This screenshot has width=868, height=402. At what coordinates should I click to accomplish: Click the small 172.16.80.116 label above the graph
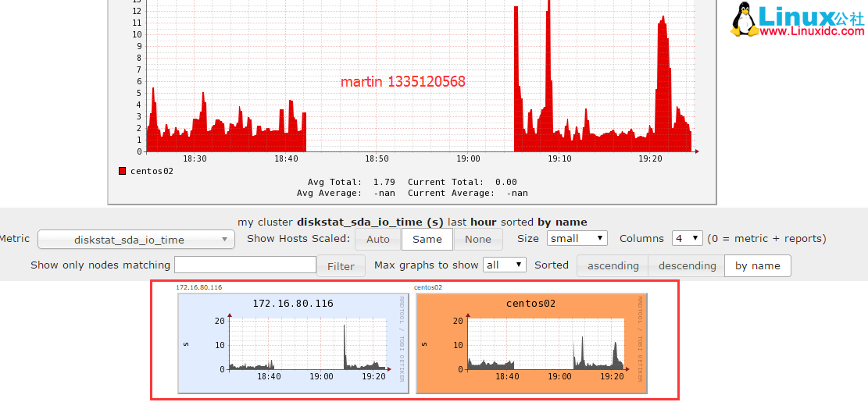198,287
